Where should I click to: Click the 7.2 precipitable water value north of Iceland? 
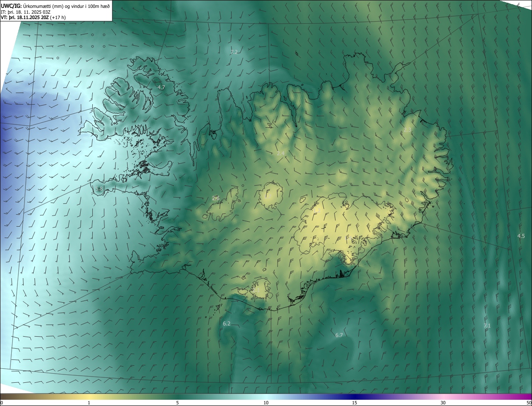pyautogui.click(x=234, y=52)
